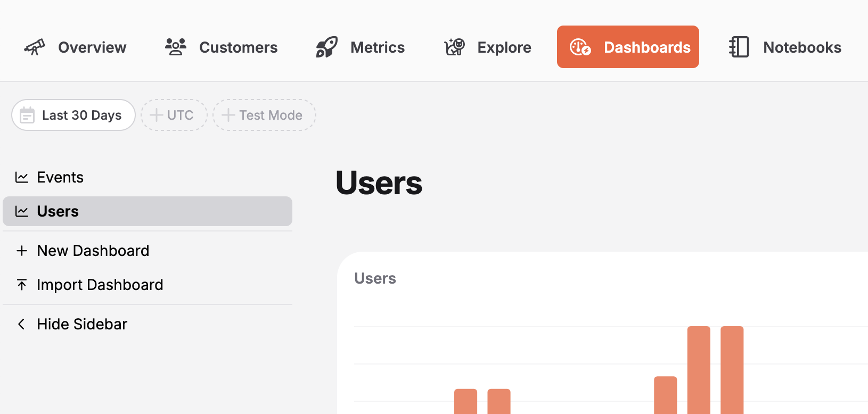Click the chevron icon beside Hide Sidebar
This screenshot has width=868, height=414.
tap(21, 324)
